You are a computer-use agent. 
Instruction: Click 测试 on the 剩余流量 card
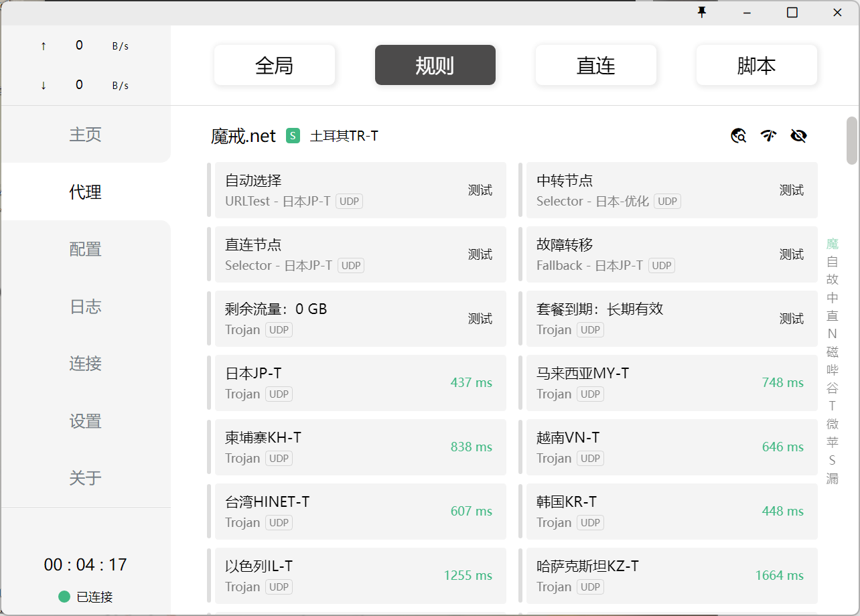[480, 319]
